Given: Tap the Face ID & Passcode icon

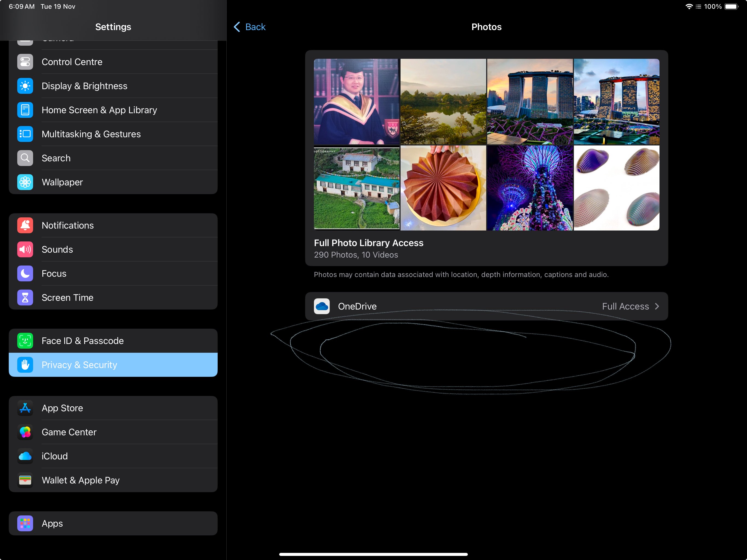Looking at the screenshot, I should point(25,341).
